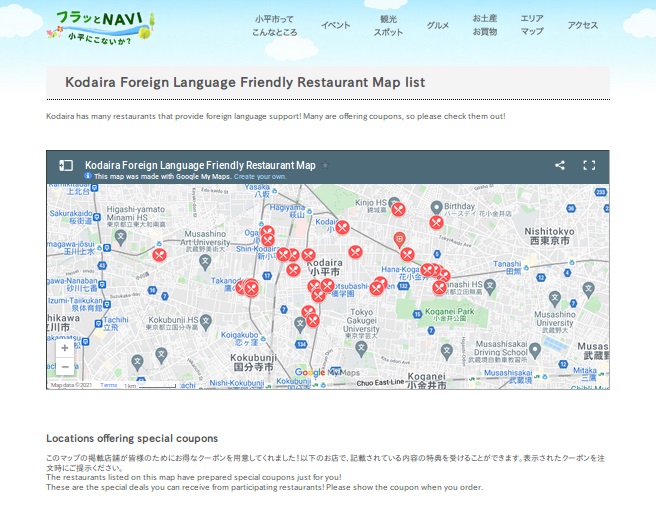Open 小平市ってこんなところ menu
This screenshot has width=656, height=515.
[x=274, y=26]
